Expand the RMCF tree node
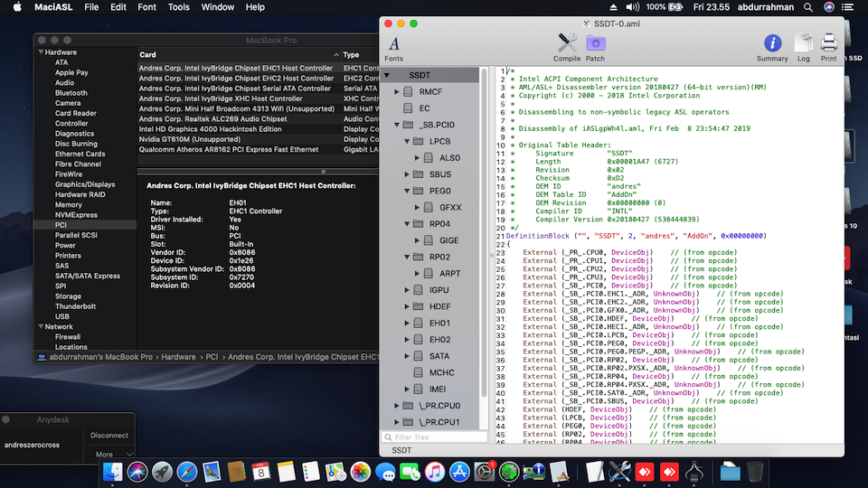The width and height of the screenshot is (868, 488). pos(397,92)
